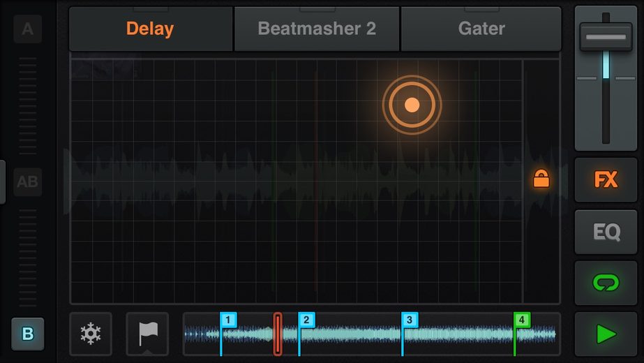Click the track overview waveform strip
644x363 pixels.
[371, 334]
